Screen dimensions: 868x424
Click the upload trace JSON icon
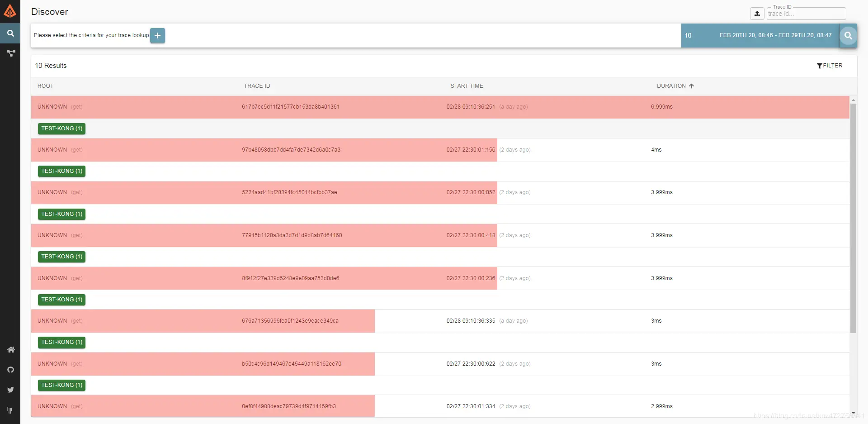757,14
